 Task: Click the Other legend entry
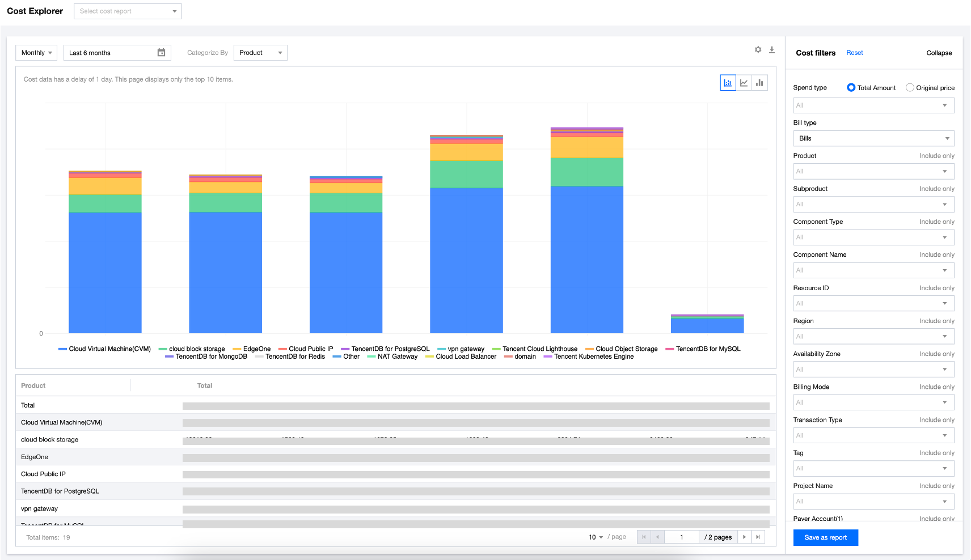click(x=346, y=357)
